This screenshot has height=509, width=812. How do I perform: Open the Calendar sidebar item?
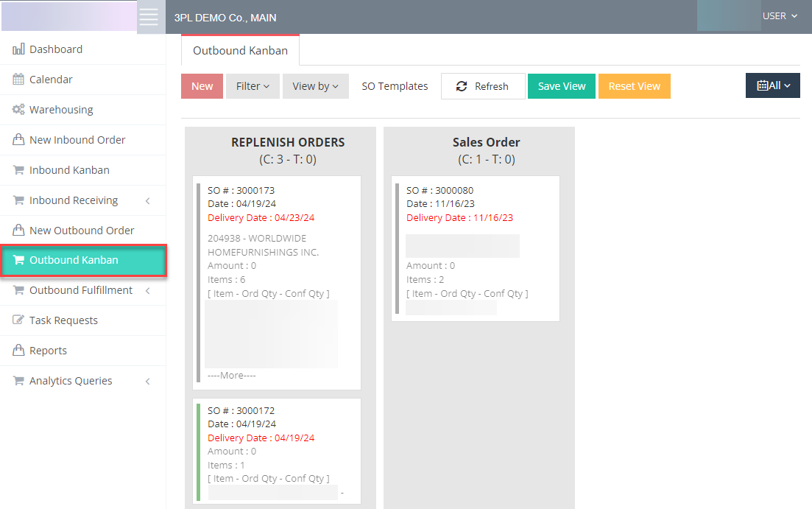[x=51, y=80]
